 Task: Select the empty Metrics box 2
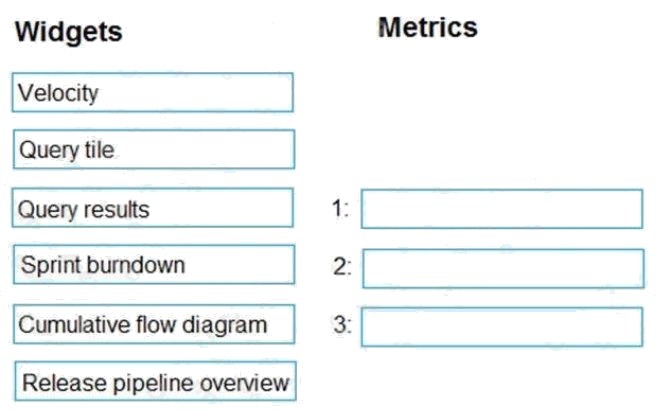501,268
